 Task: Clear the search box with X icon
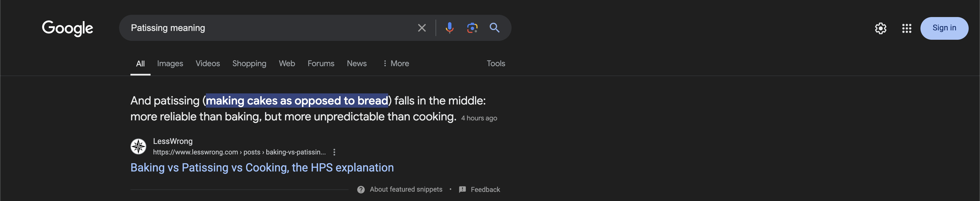[422, 28]
